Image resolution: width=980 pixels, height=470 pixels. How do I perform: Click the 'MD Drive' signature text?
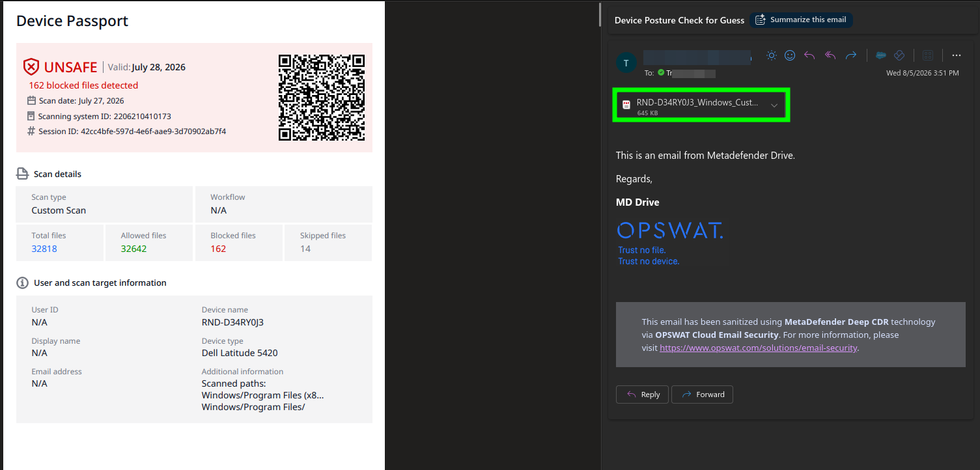pyautogui.click(x=637, y=202)
